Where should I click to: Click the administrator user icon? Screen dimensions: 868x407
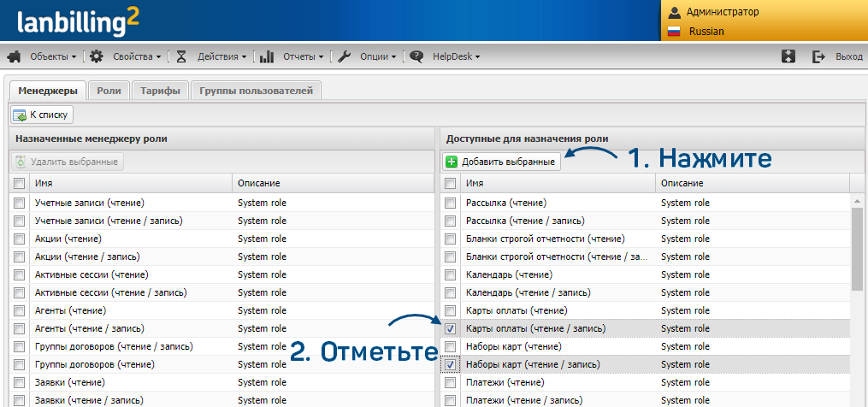(674, 12)
